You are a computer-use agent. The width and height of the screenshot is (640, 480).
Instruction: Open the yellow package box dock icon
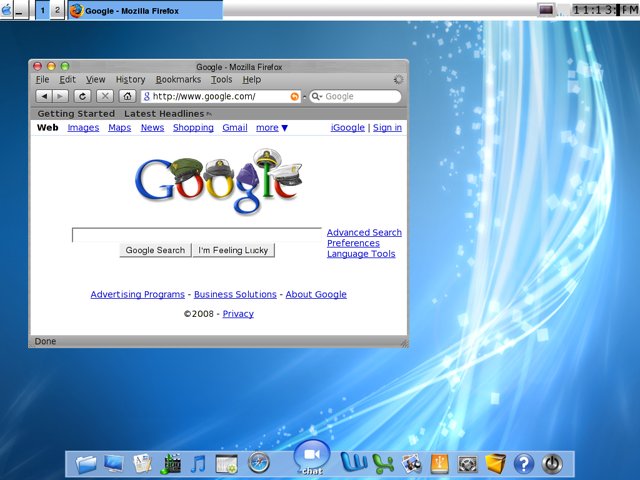tap(495, 464)
